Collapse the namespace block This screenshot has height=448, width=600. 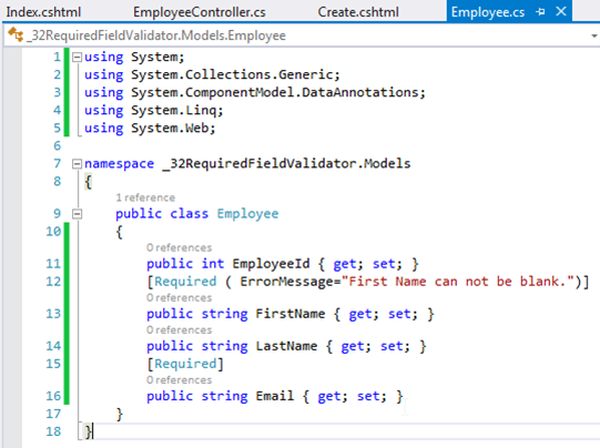[77, 164]
